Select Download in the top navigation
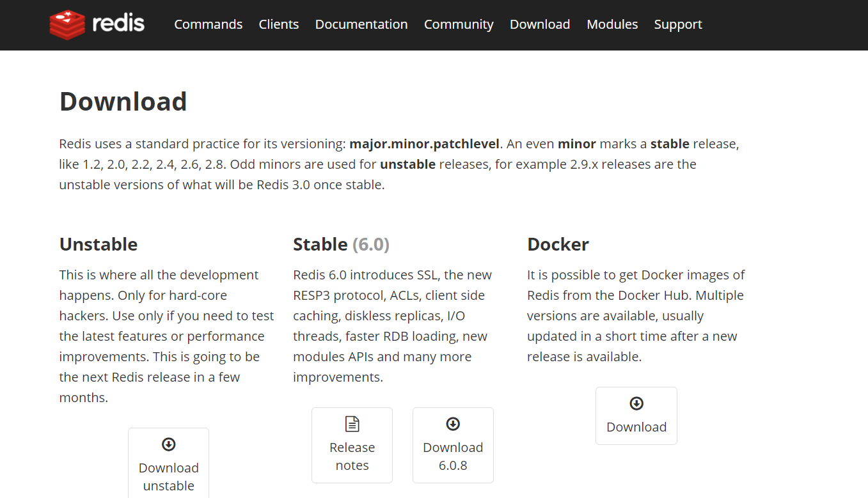Screen dimensions: 868x498 pos(540,24)
